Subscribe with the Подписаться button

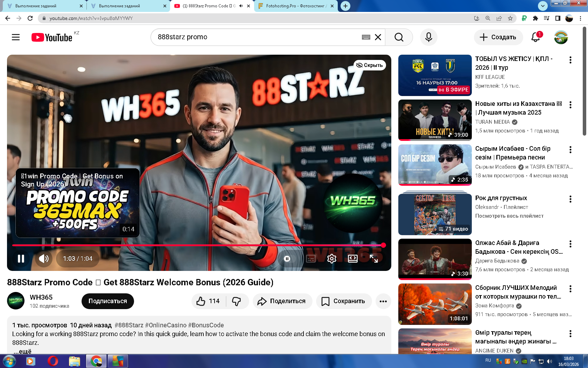tap(108, 301)
